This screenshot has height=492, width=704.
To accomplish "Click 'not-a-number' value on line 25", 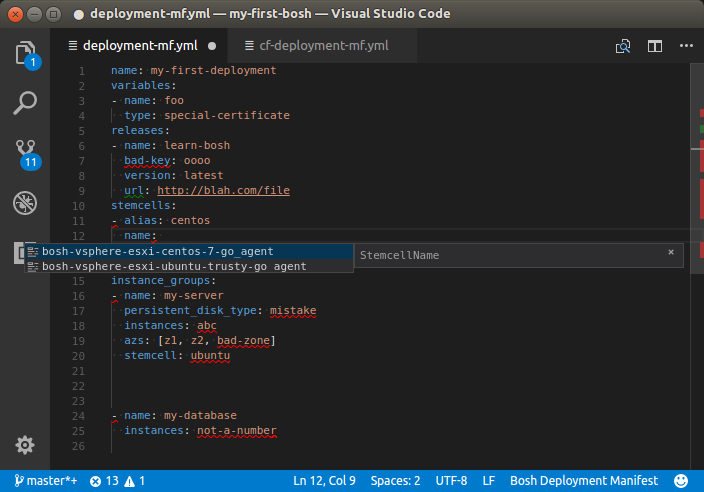I will tap(237, 430).
